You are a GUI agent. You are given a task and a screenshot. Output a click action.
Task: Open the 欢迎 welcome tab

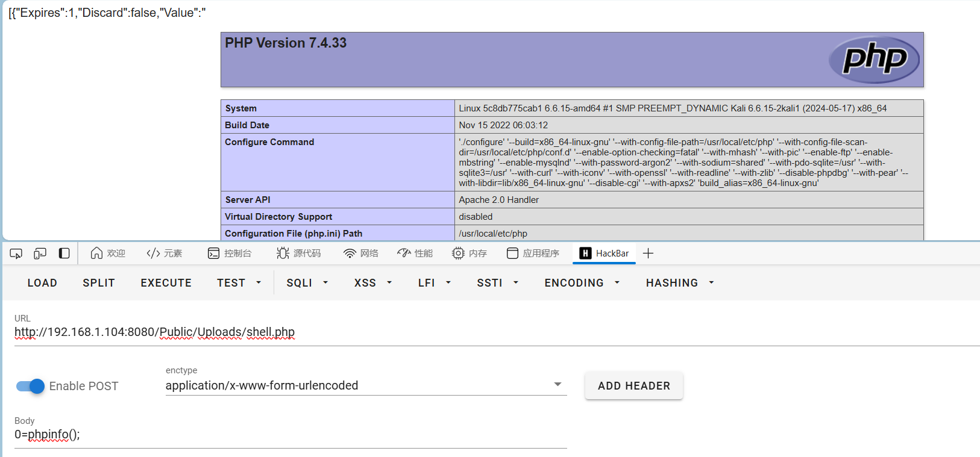[108, 253]
